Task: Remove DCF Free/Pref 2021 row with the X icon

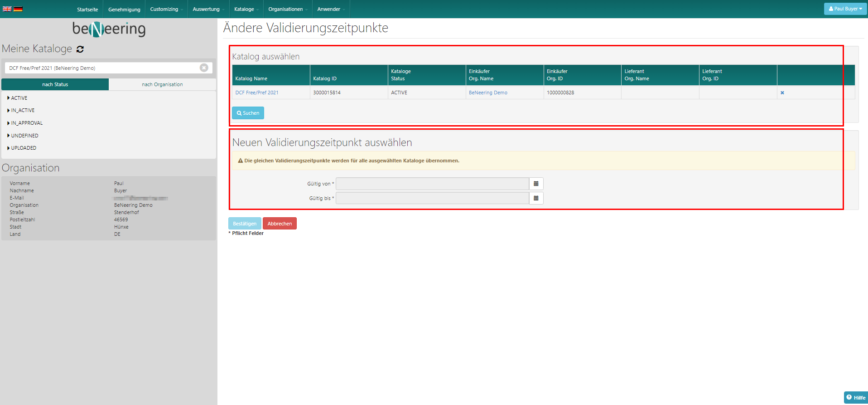Action: pos(782,93)
